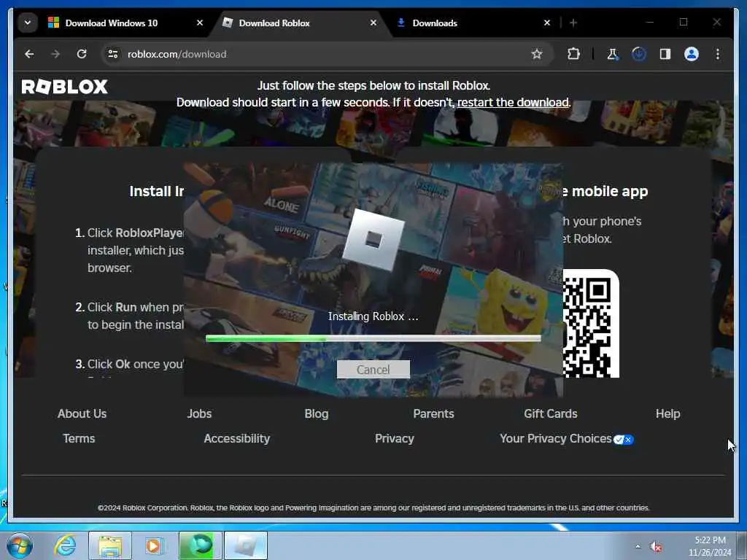Open the Parents footer link

click(x=433, y=414)
